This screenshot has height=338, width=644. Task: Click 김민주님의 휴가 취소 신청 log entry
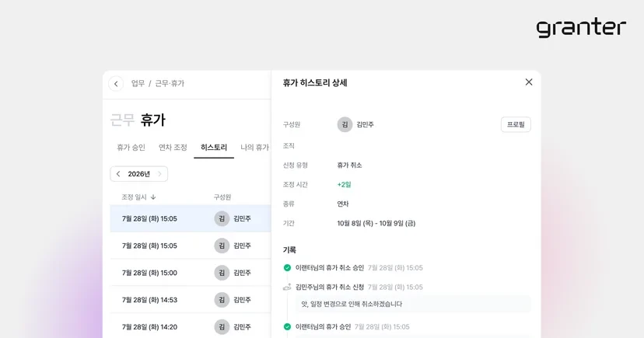pyautogui.click(x=330, y=287)
